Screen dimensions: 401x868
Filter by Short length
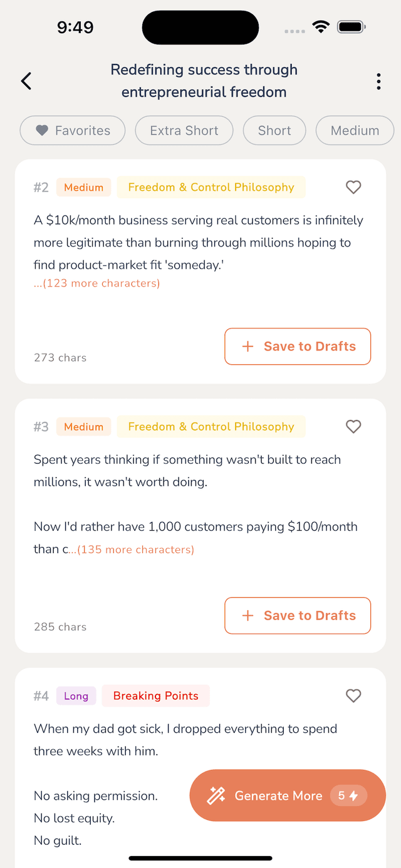click(x=274, y=131)
